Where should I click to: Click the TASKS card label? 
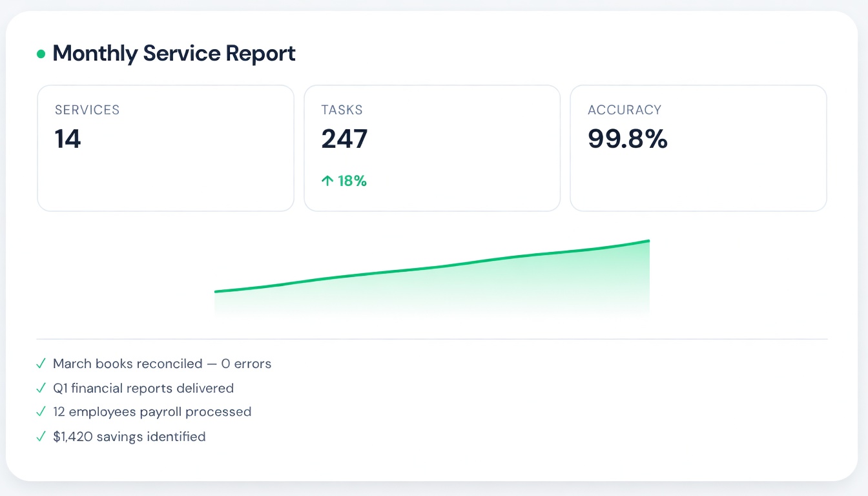342,110
